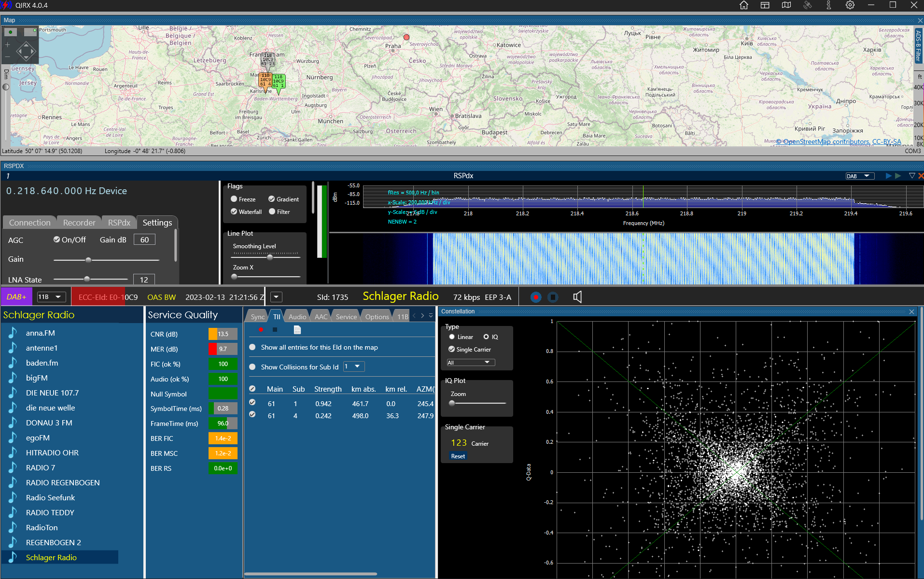Toggle AGC On/Off
The width and height of the screenshot is (924, 579).
(56, 240)
